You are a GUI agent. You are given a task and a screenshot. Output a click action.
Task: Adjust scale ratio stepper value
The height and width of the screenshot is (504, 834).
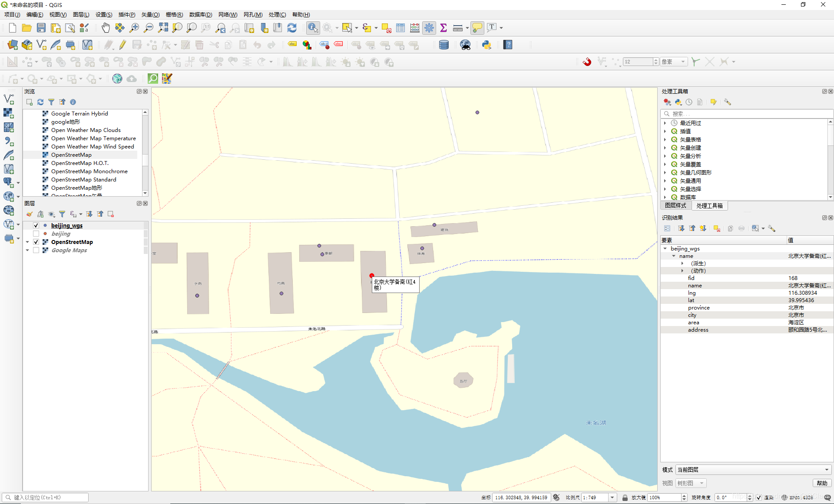pos(613,497)
